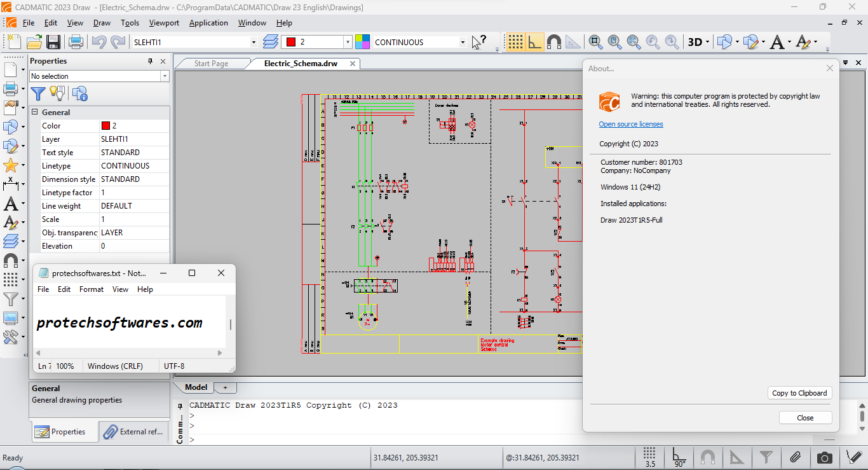Select the edit text tool in top toolbar
Image resolution: width=868 pixels, height=470 pixels.
(803, 42)
